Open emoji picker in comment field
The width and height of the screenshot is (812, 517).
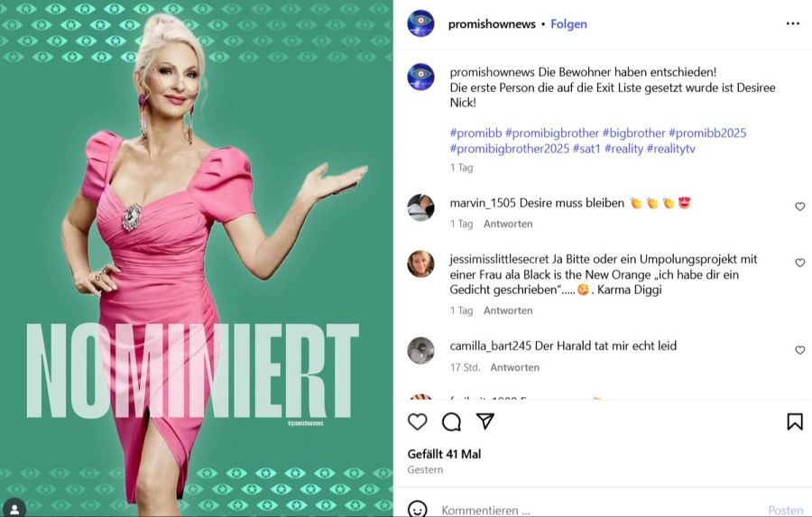tap(418, 509)
